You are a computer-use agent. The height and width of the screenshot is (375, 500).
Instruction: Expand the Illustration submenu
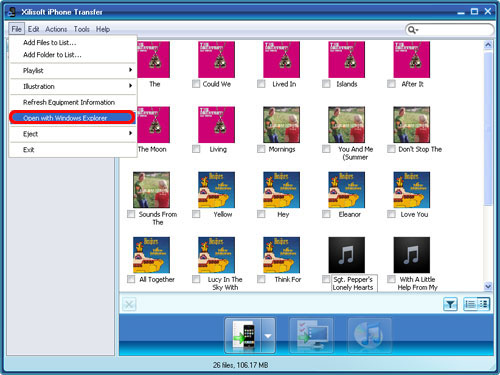(x=73, y=86)
